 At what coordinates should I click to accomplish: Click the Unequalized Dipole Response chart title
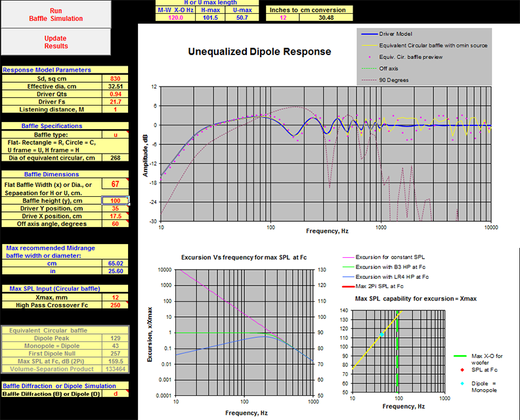click(x=259, y=52)
